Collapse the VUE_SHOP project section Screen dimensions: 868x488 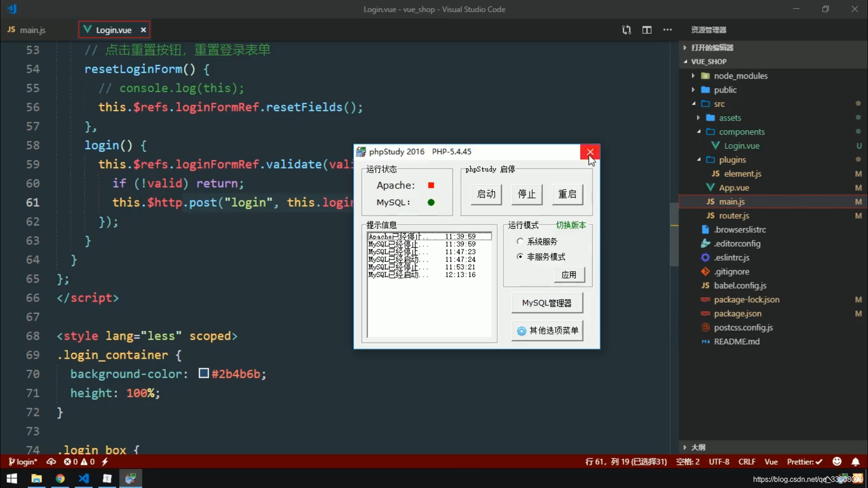[773, 61]
